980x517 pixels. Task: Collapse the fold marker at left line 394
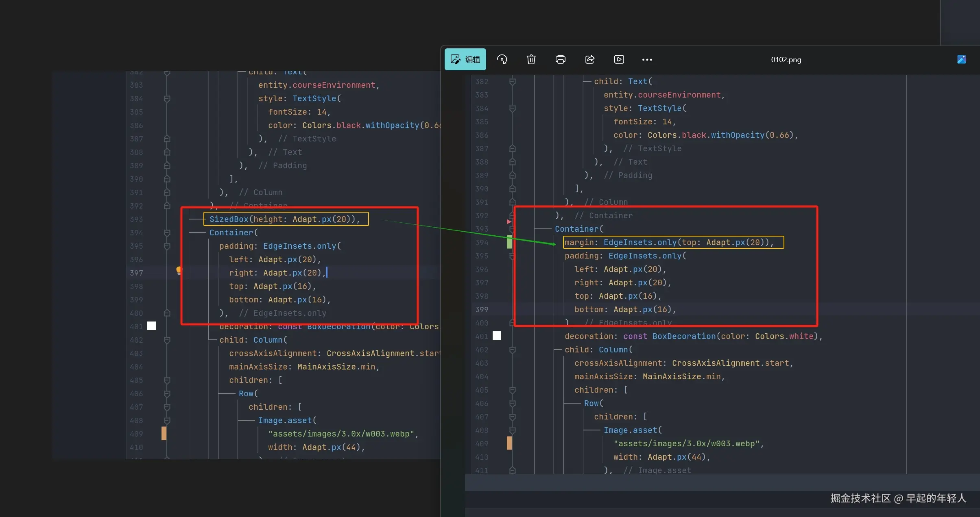(x=167, y=232)
